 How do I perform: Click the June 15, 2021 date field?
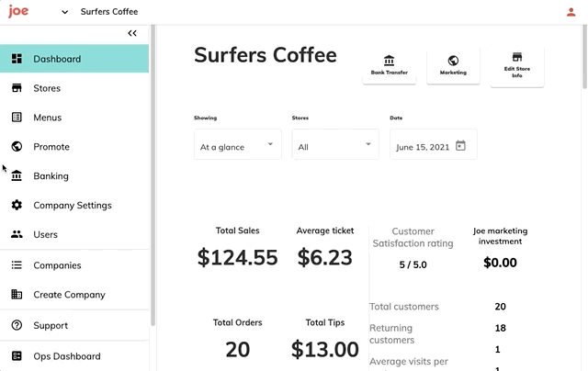(434, 145)
